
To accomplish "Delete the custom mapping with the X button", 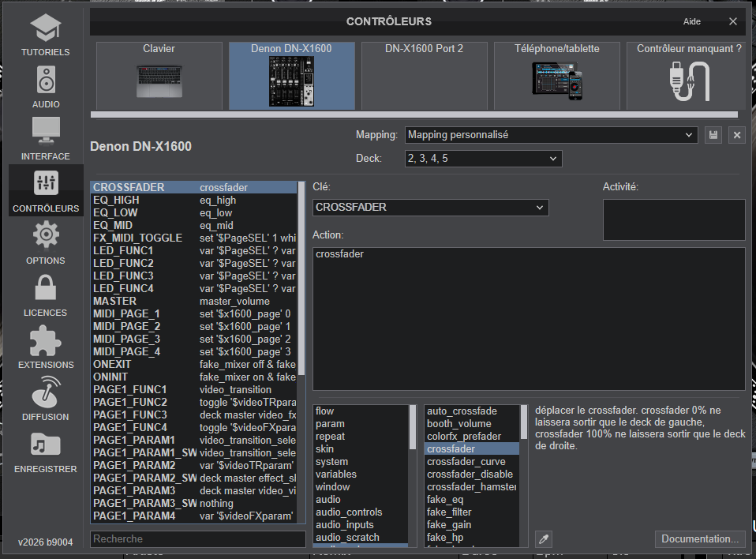I will tap(737, 135).
